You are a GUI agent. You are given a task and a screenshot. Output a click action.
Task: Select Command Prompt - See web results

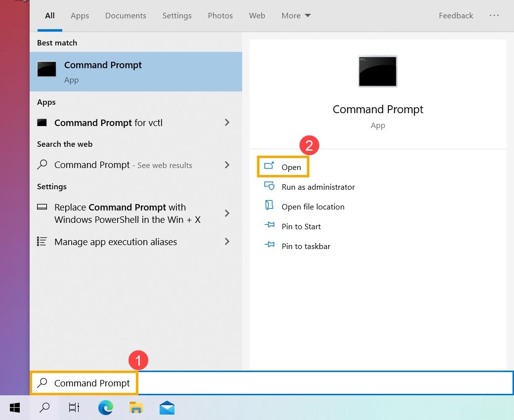136,165
